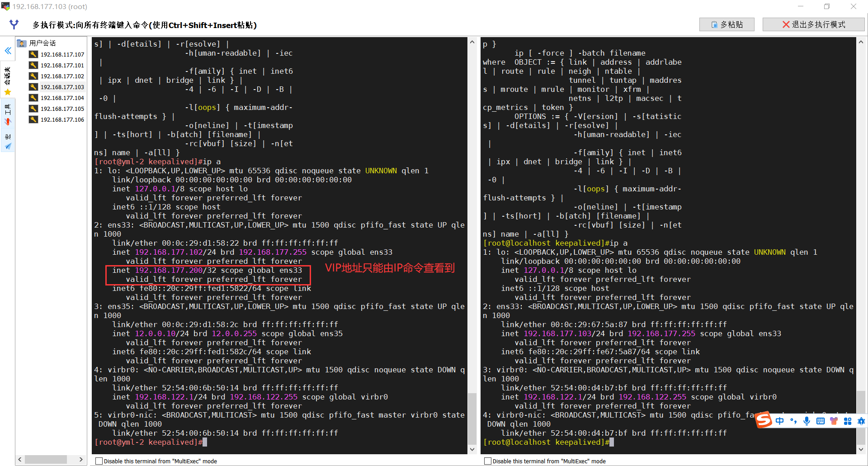Click the 多粘贴 multi-paste button

(726, 24)
